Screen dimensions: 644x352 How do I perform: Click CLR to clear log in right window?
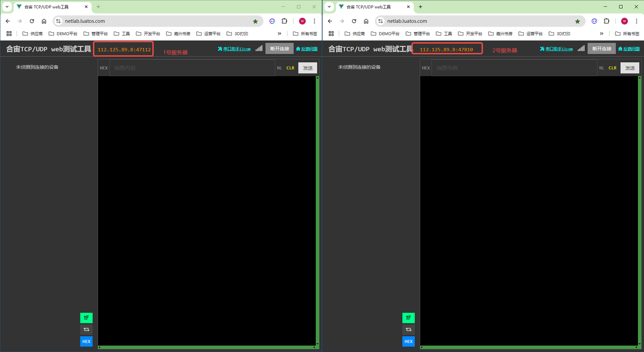(612, 68)
